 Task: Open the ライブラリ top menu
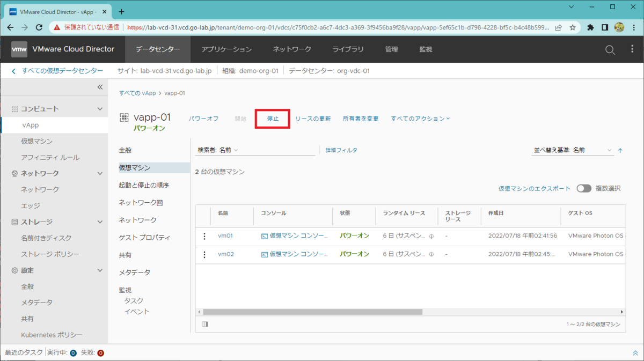click(x=348, y=49)
